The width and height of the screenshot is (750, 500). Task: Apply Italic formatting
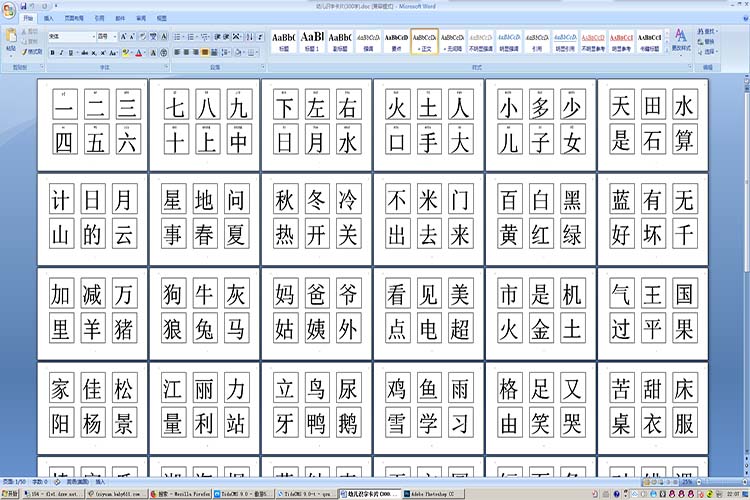click(x=61, y=53)
